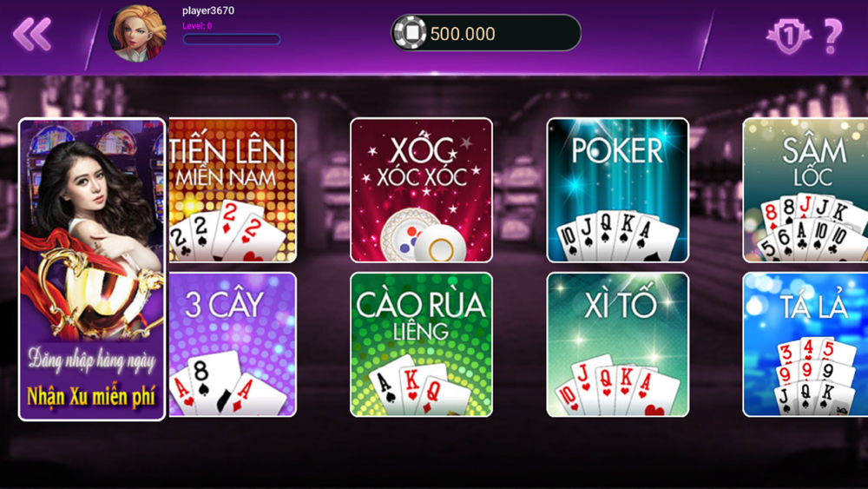Image resolution: width=868 pixels, height=489 pixels.
Task: Open the Xóc Xóc Xóc game tile
Action: tap(421, 190)
